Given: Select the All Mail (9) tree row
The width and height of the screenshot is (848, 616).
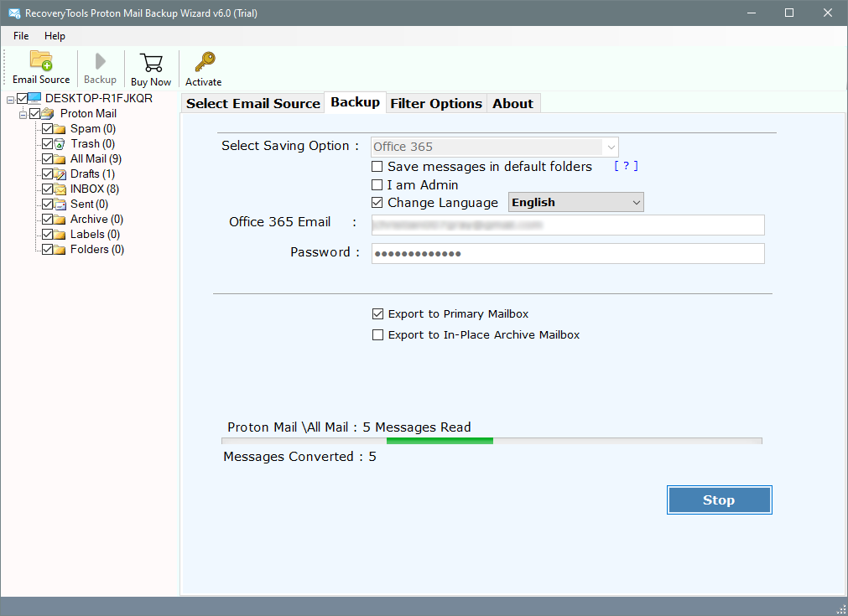Looking at the screenshot, I should 96,159.
